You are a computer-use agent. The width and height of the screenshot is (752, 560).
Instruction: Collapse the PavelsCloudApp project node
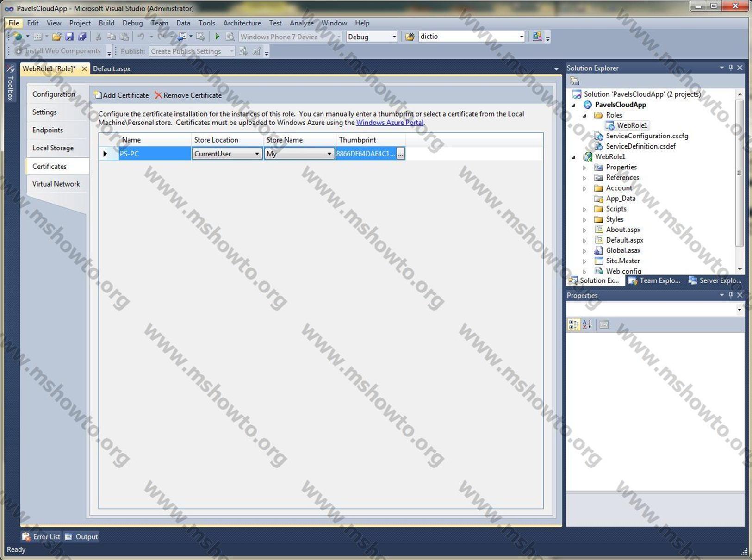[574, 105]
